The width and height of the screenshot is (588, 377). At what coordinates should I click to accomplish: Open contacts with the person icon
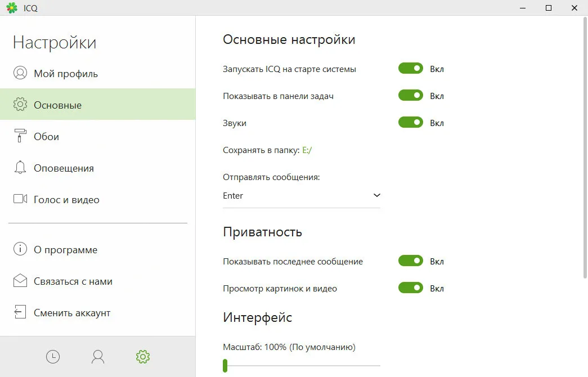coord(98,357)
